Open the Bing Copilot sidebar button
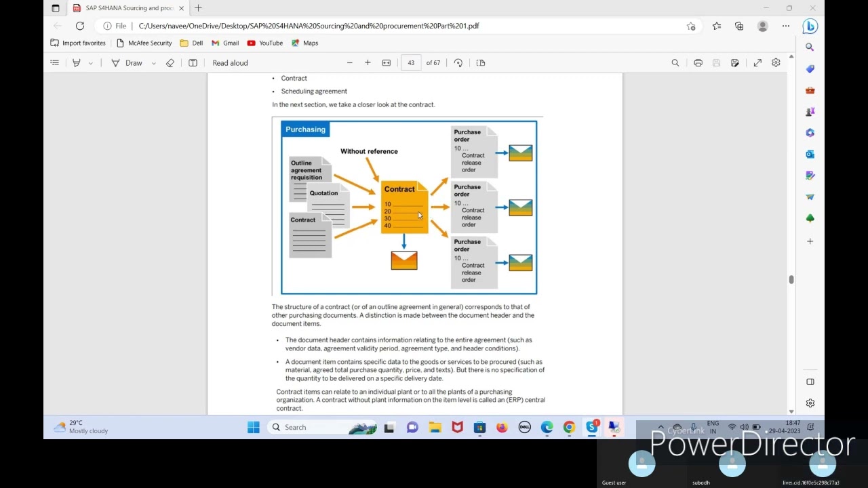868x488 pixels. pos(810,26)
